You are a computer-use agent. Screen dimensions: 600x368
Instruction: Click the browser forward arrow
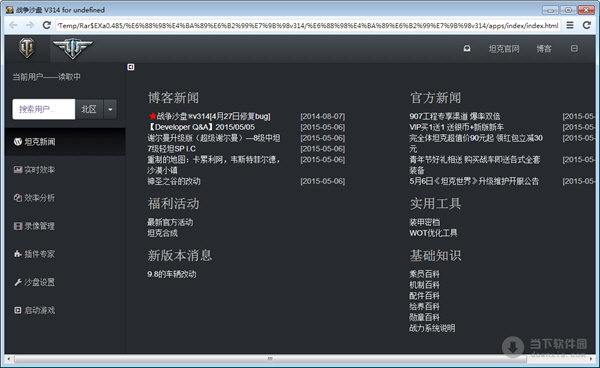pyautogui.click(x=30, y=25)
